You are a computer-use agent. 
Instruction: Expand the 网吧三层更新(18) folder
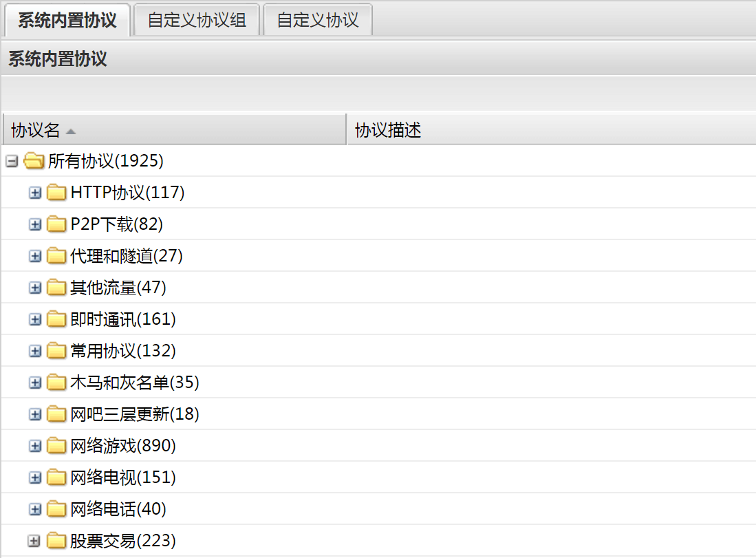click(35, 414)
